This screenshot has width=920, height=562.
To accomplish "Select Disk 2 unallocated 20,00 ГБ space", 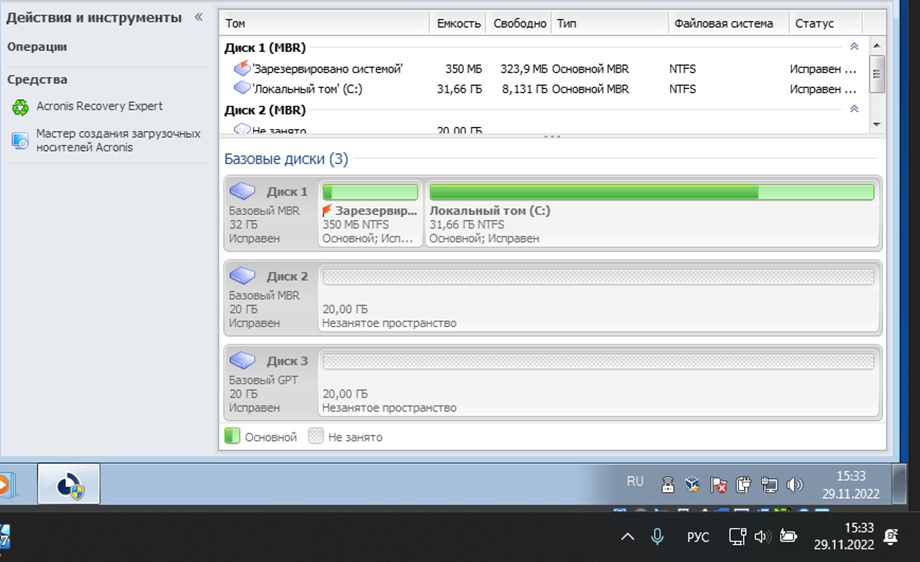I will click(x=598, y=298).
